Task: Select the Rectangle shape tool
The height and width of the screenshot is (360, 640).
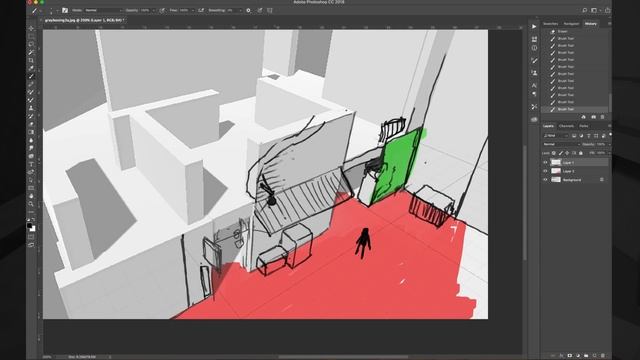Action: click(x=31, y=188)
